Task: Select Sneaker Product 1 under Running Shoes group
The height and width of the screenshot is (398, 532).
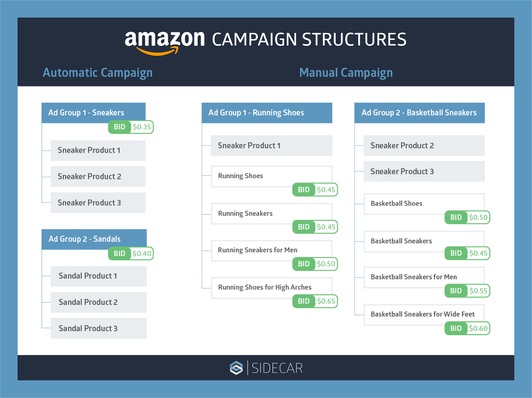Action: (x=272, y=145)
